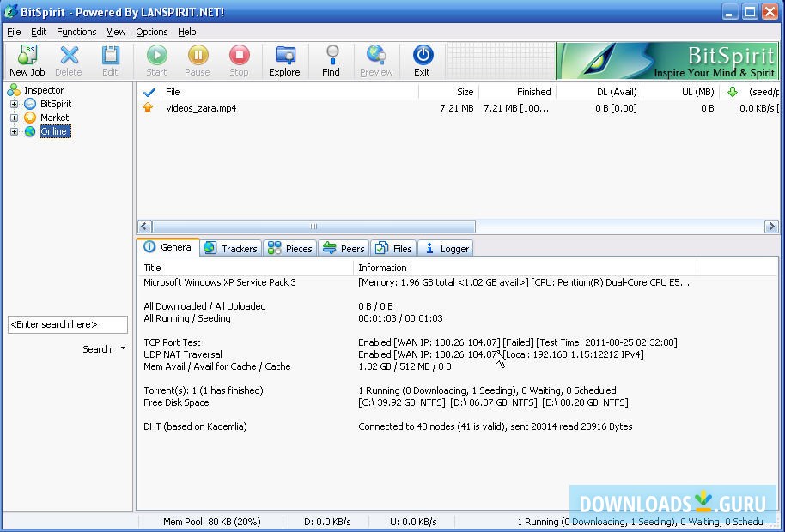Screen dimensions: 785x532
Task: Expand the Online tree node
Action: pyautogui.click(x=14, y=131)
